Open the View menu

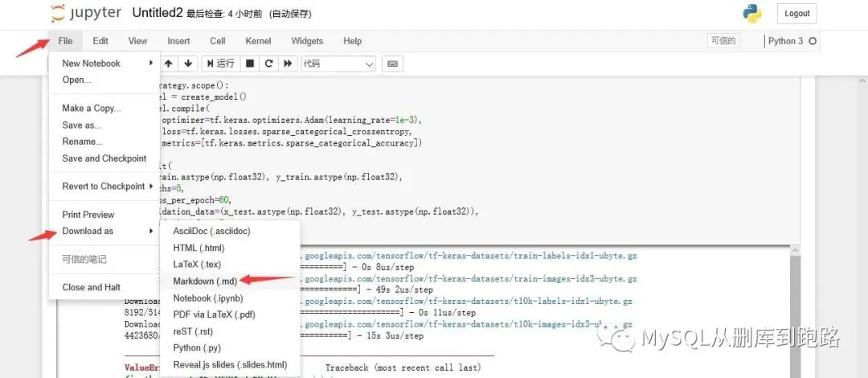coord(138,41)
